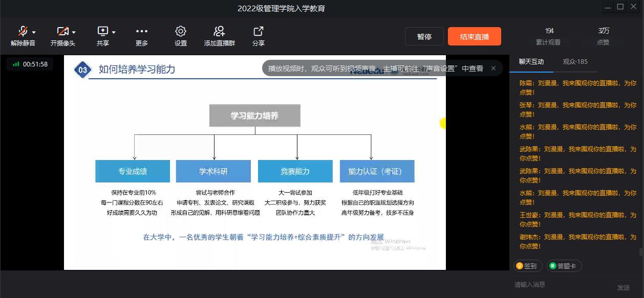Select chat message from 谢炜杰
Viewport: 644px width, 298px height.
(x=578, y=241)
